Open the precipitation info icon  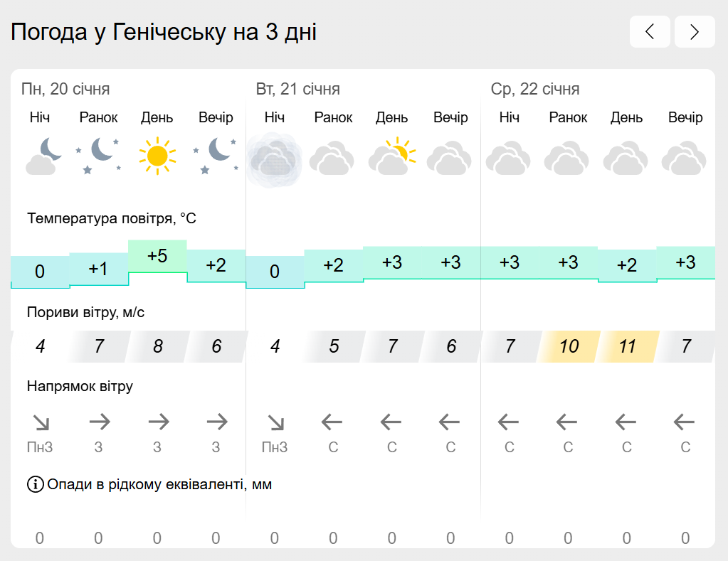pyautogui.click(x=36, y=484)
